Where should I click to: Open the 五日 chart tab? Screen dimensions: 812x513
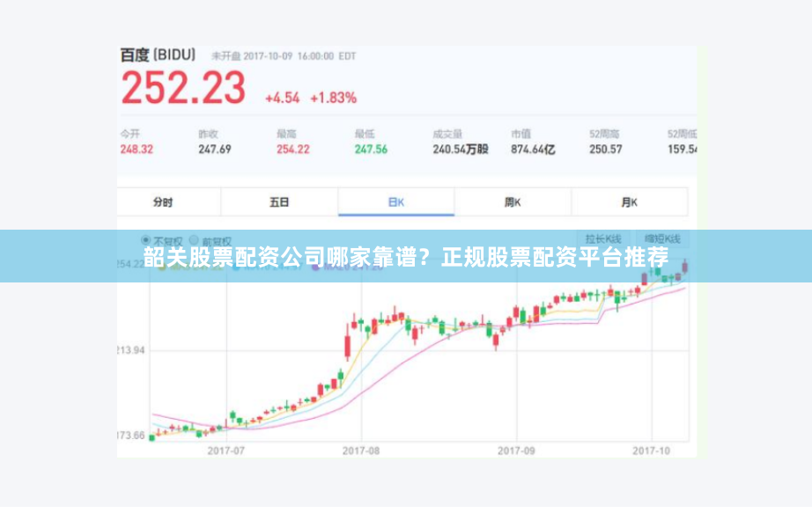279,202
